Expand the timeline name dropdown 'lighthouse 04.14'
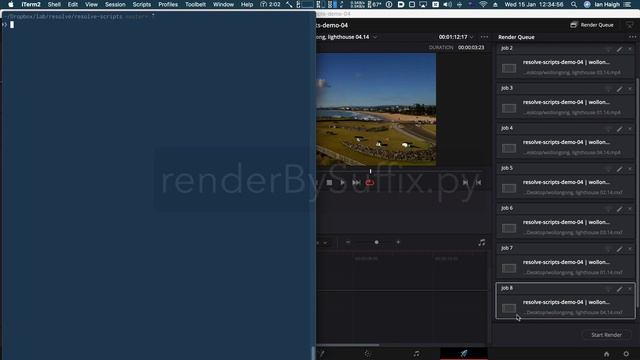Screen dimensions: 640x360 pos(375,37)
